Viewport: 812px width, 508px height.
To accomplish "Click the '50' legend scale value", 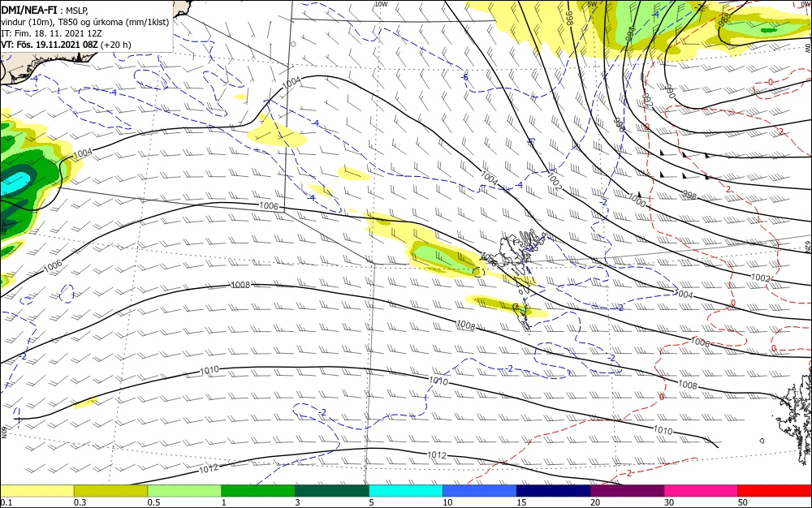I will coord(743,502).
